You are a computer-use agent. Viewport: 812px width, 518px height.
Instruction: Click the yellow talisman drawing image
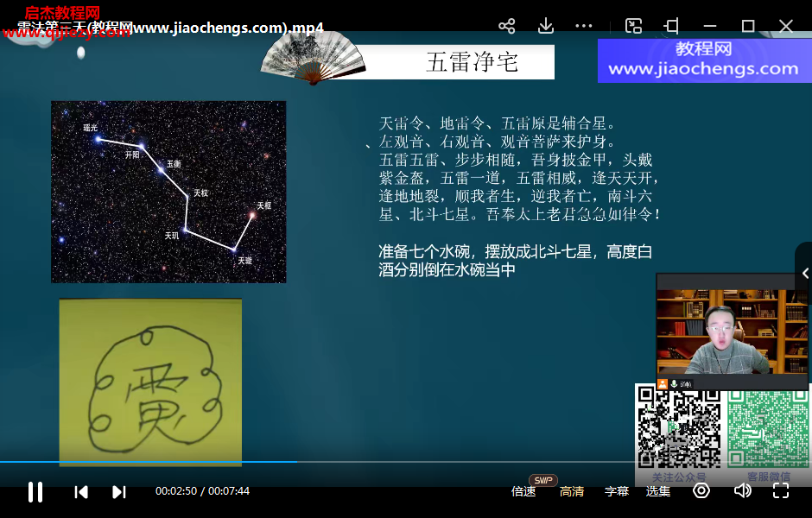(150, 382)
